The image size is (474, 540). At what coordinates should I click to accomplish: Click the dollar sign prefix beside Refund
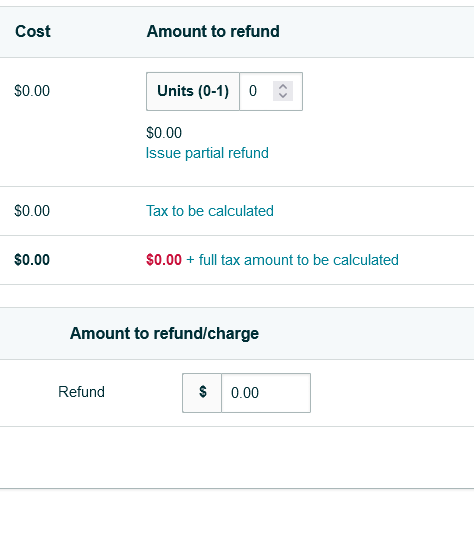202,393
